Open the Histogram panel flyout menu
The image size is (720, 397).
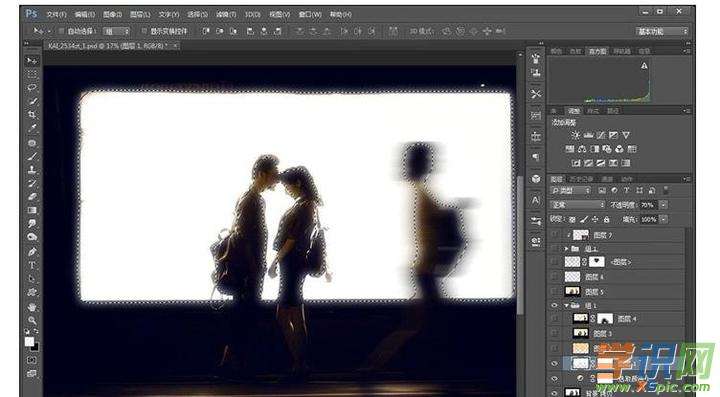[x=687, y=51]
